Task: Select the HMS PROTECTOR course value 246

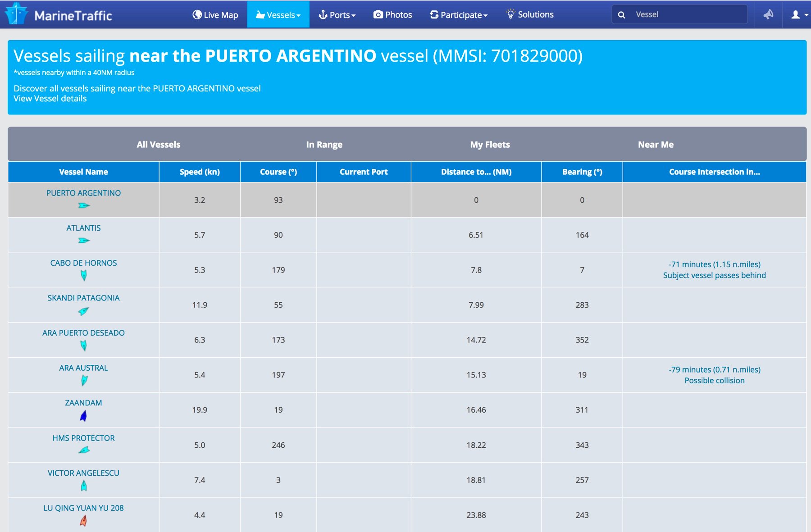Action: click(278, 445)
